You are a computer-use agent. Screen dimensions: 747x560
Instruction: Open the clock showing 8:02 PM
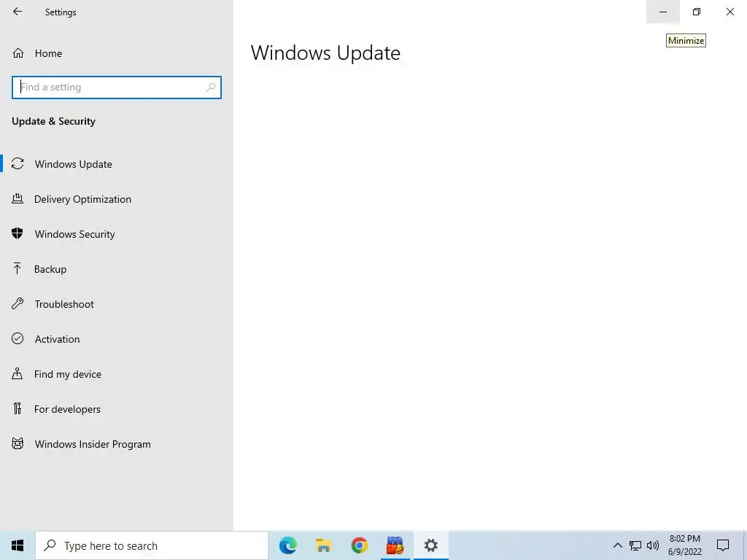click(x=684, y=545)
